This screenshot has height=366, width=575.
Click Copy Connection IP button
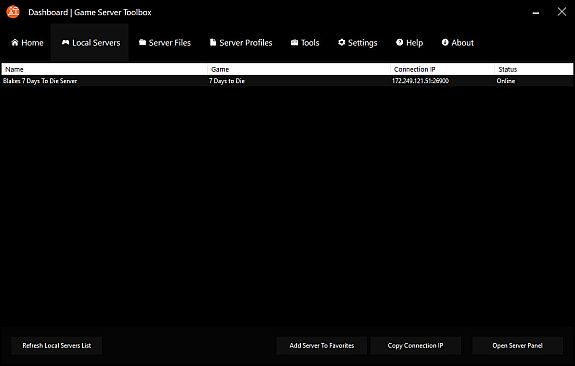coord(415,345)
